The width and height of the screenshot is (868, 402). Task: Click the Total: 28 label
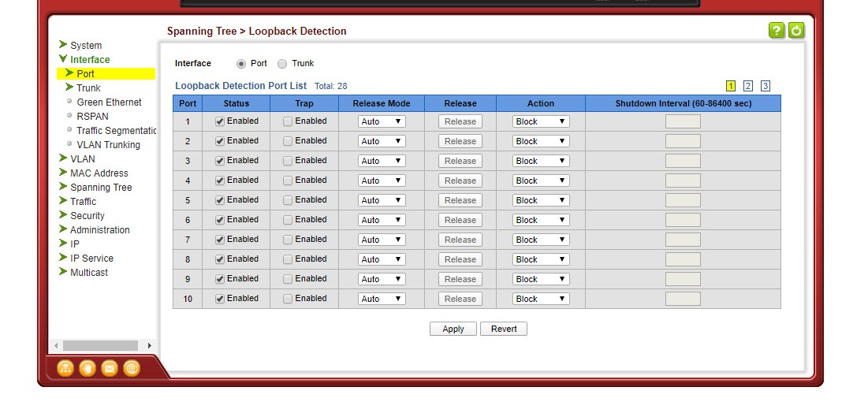pyautogui.click(x=331, y=87)
